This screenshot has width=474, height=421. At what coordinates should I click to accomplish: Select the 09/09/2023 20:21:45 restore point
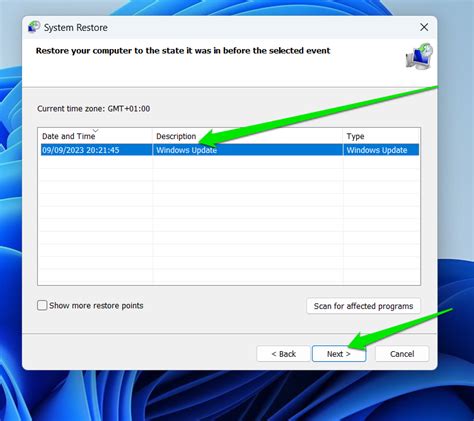pos(230,150)
